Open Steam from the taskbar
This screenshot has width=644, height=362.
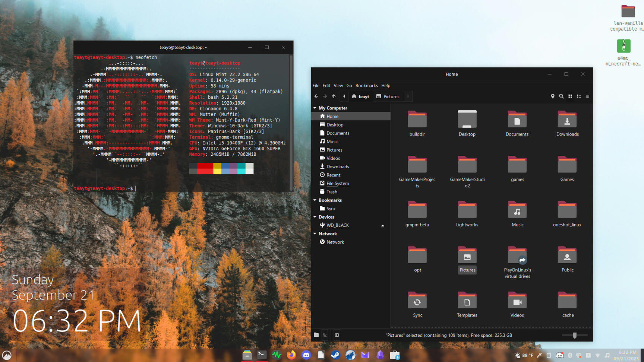click(335, 355)
